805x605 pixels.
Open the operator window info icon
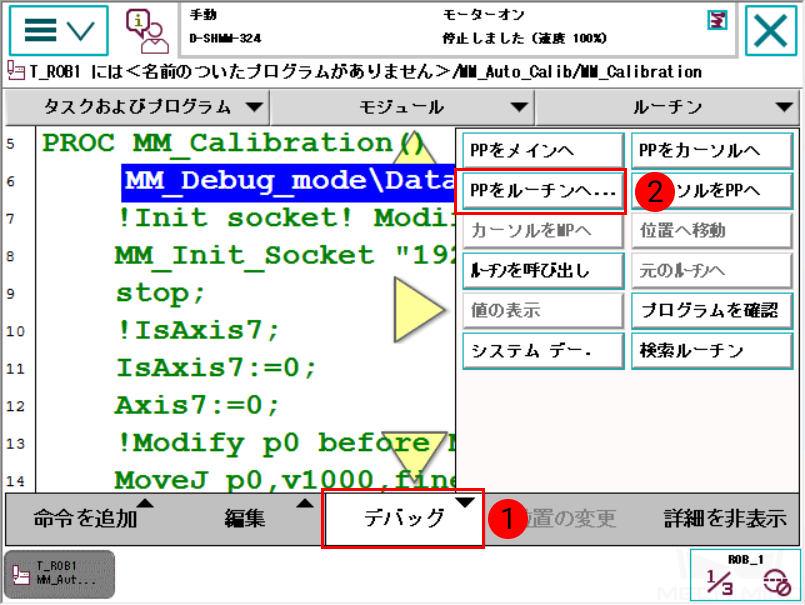click(147, 31)
